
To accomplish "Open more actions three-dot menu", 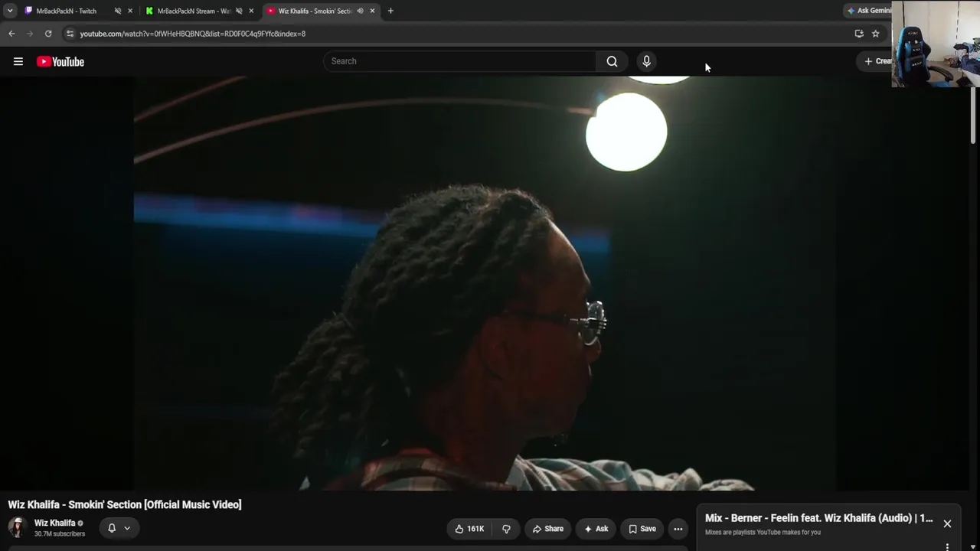I will click(x=678, y=529).
